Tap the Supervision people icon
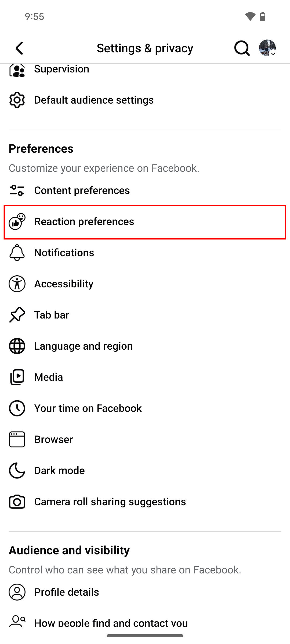This screenshot has height=644, width=290. point(17,70)
